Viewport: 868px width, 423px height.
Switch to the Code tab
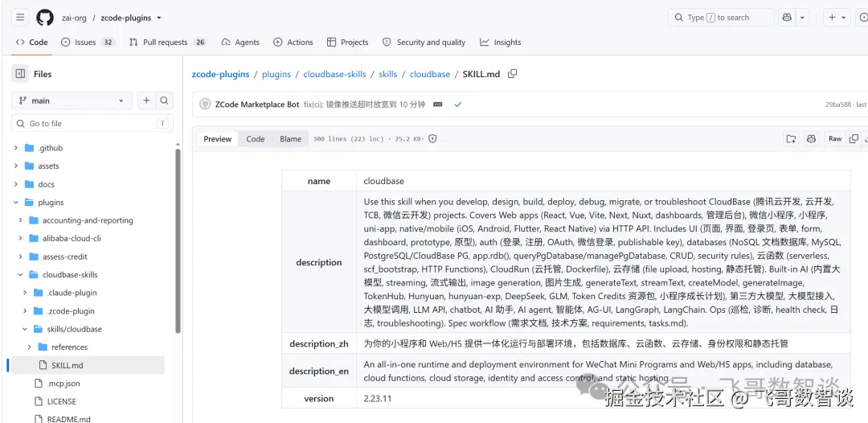coord(31,42)
